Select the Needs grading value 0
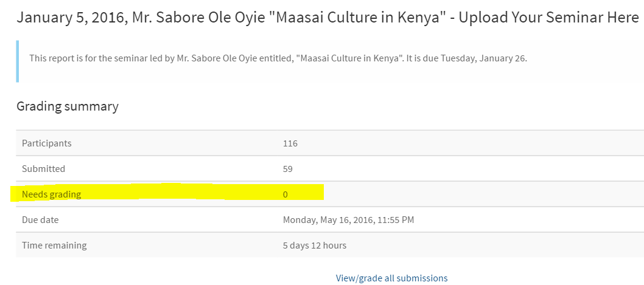Image resolution: width=644 pixels, height=285 pixels. [285, 194]
